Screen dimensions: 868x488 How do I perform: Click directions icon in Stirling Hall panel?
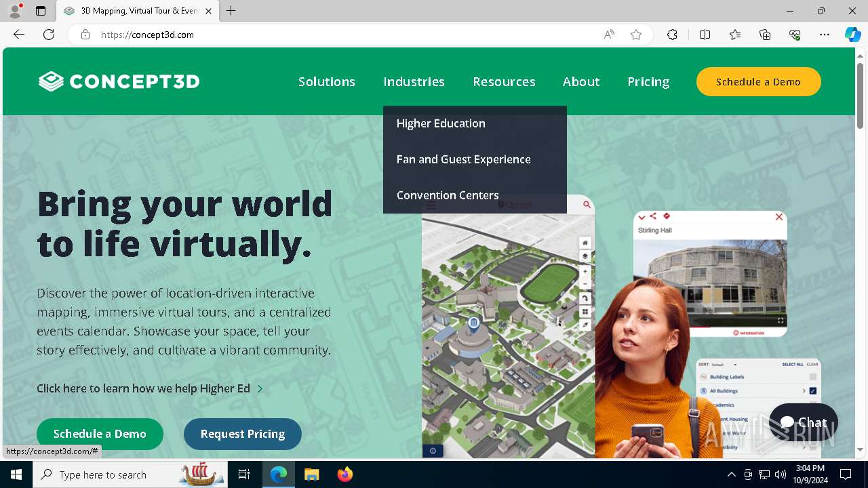pos(667,216)
